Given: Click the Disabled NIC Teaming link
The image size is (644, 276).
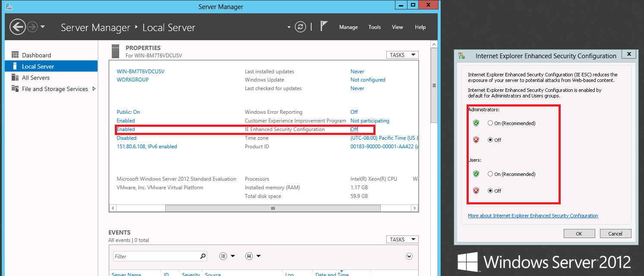Looking at the screenshot, I should coord(126,138).
